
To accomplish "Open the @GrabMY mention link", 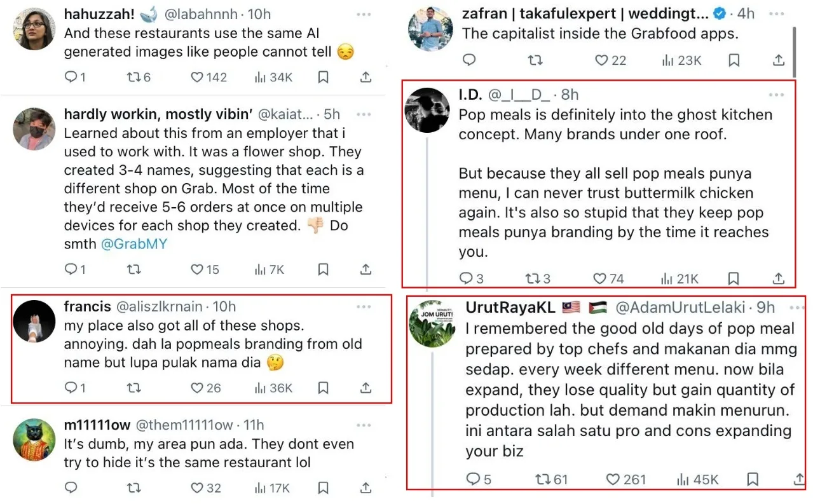I will (134, 244).
